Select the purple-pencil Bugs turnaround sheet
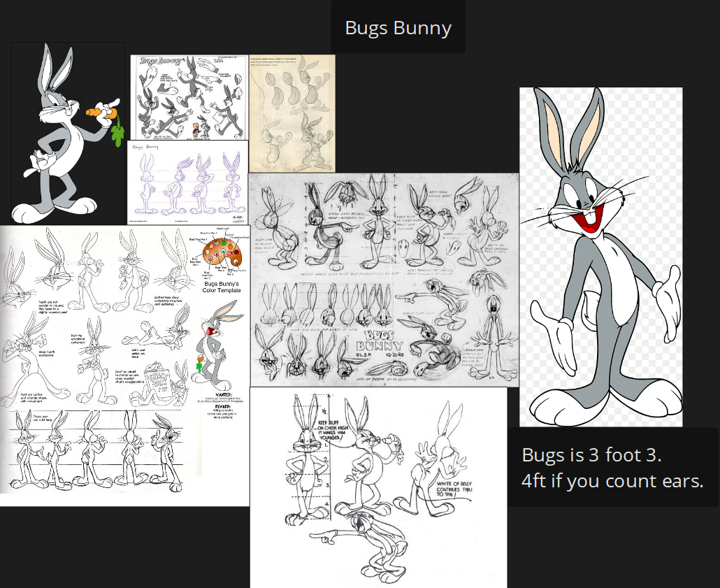This screenshot has height=588, width=720. 188,182
